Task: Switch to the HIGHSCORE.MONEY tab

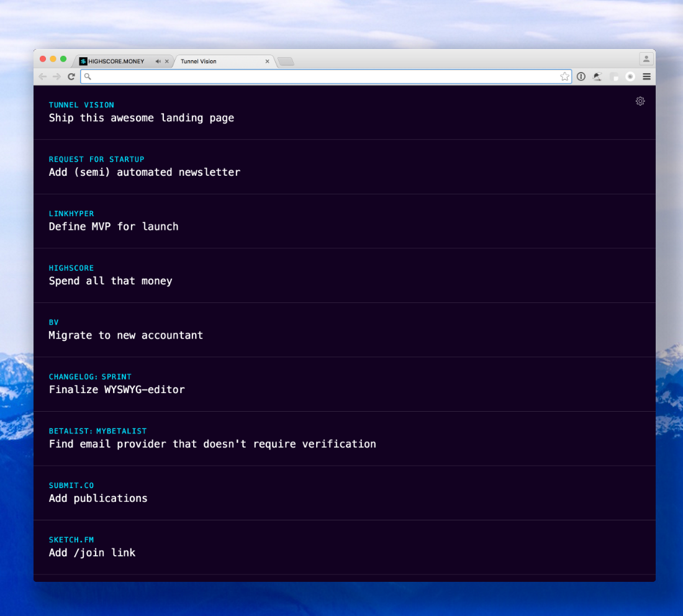Action: (122, 61)
